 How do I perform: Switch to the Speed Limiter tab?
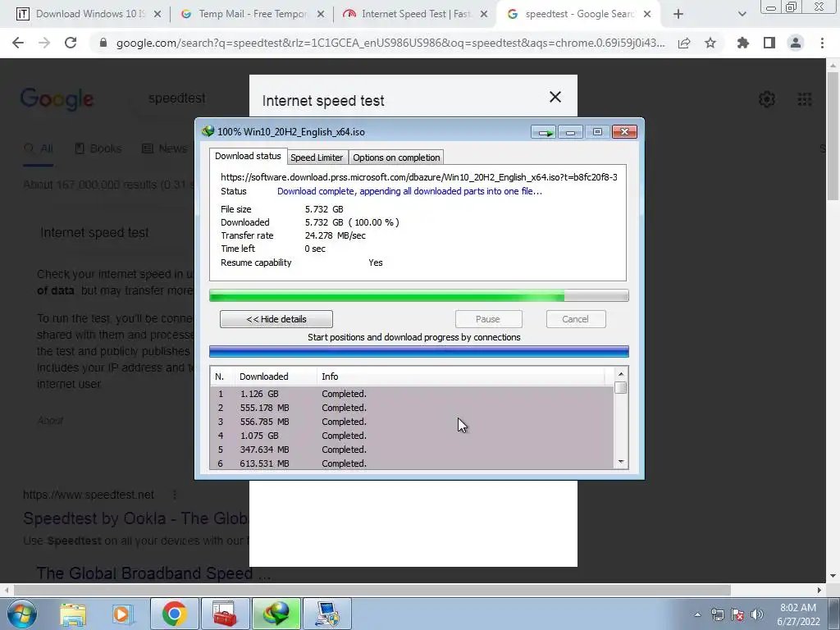[316, 157]
